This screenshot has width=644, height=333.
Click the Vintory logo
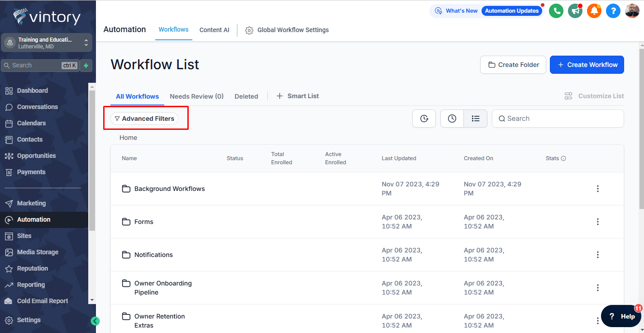(47, 17)
